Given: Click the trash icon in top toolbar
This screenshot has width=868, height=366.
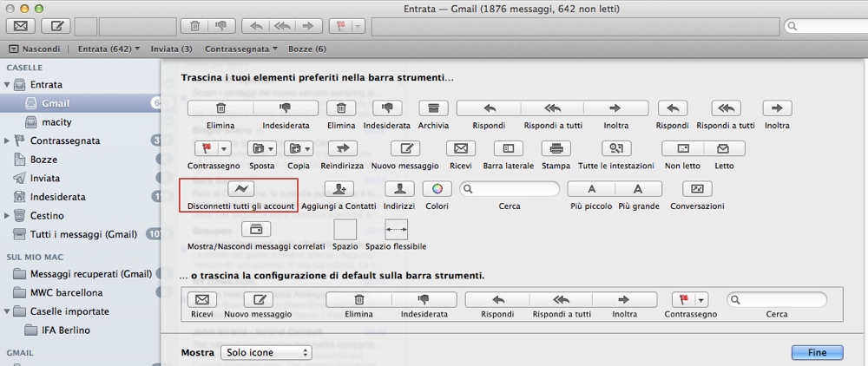Looking at the screenshot, I should [194, 25].
